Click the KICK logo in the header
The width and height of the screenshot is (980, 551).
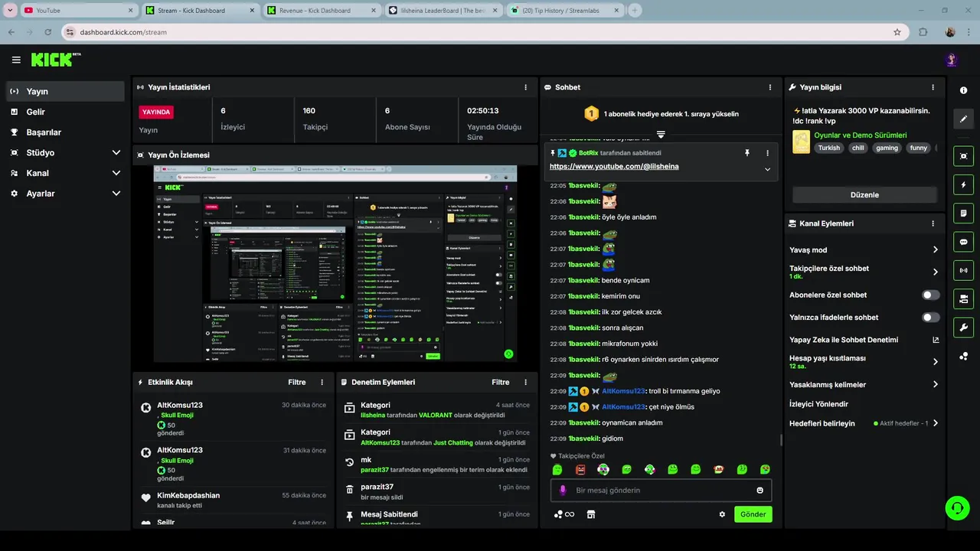click(x=56, y=60)
